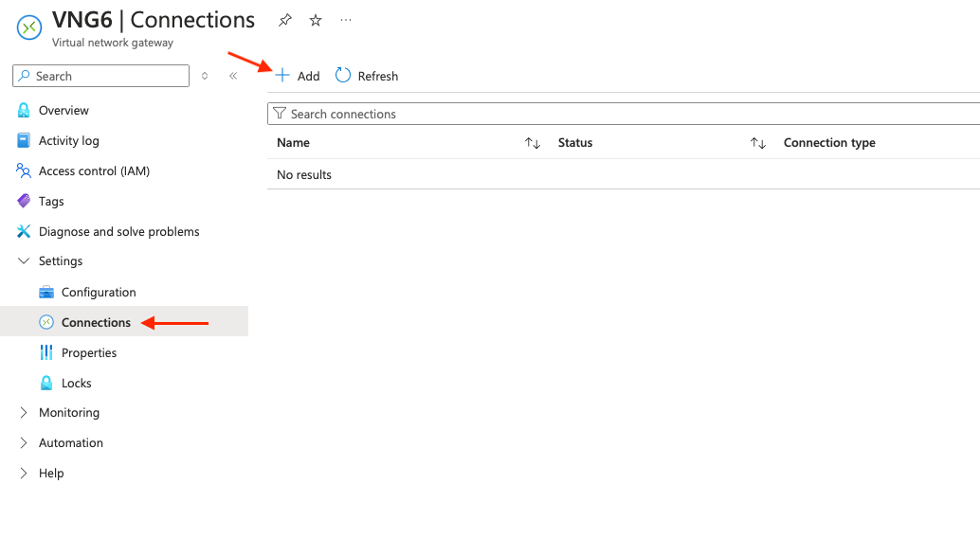
Task: Click the Status column header
Action: click(575, 142)
